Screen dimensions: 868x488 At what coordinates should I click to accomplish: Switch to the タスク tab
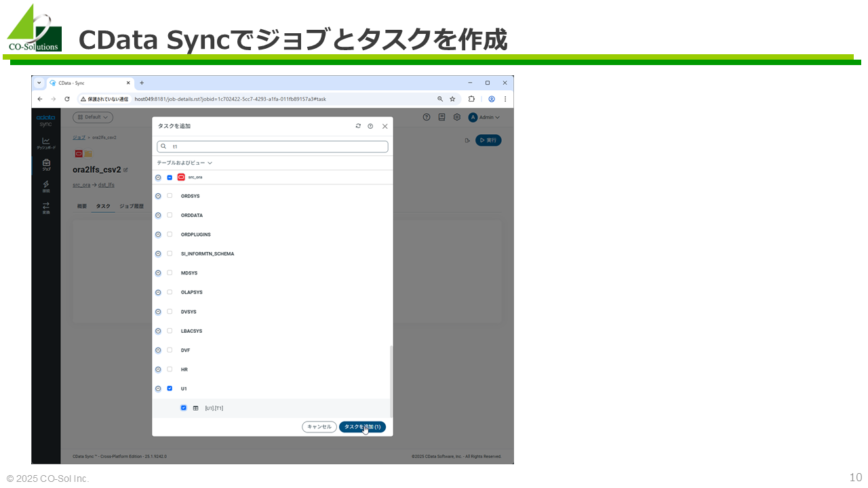[x=103, y=205]
